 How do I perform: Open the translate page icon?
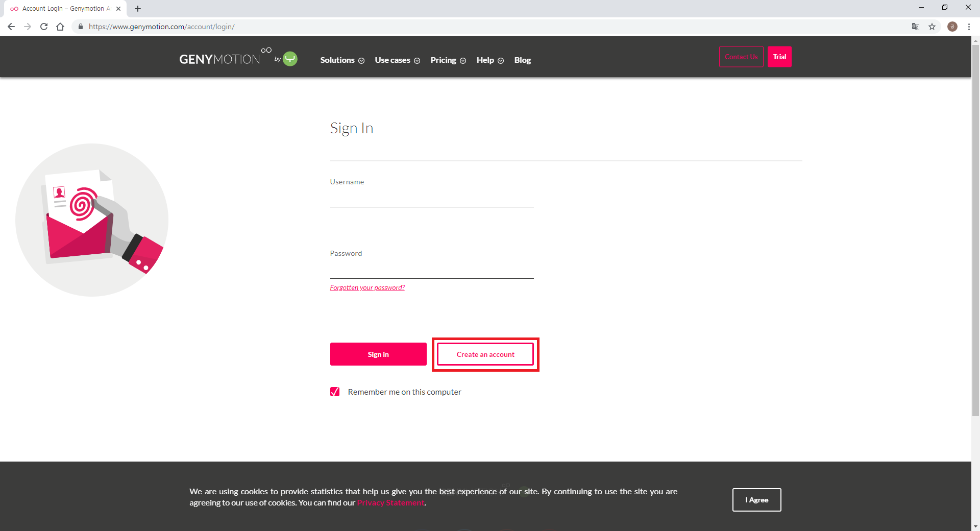[x=916, y=27]
